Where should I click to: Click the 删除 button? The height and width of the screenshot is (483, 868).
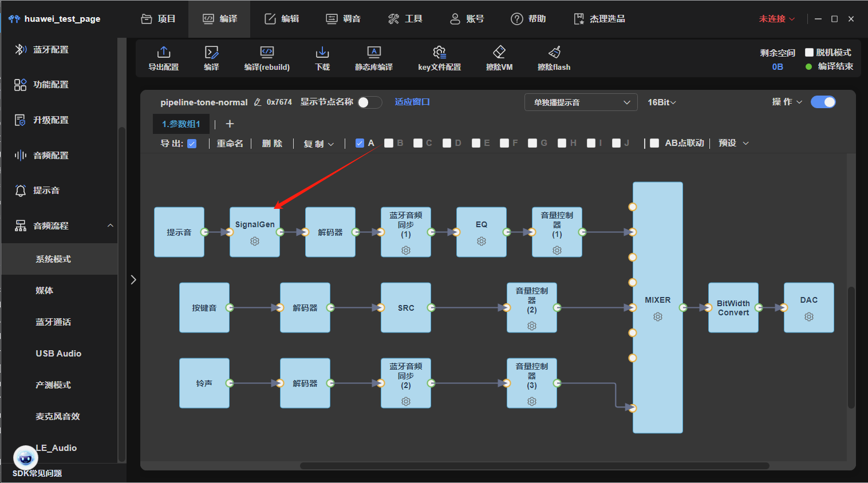coord(273,143)
